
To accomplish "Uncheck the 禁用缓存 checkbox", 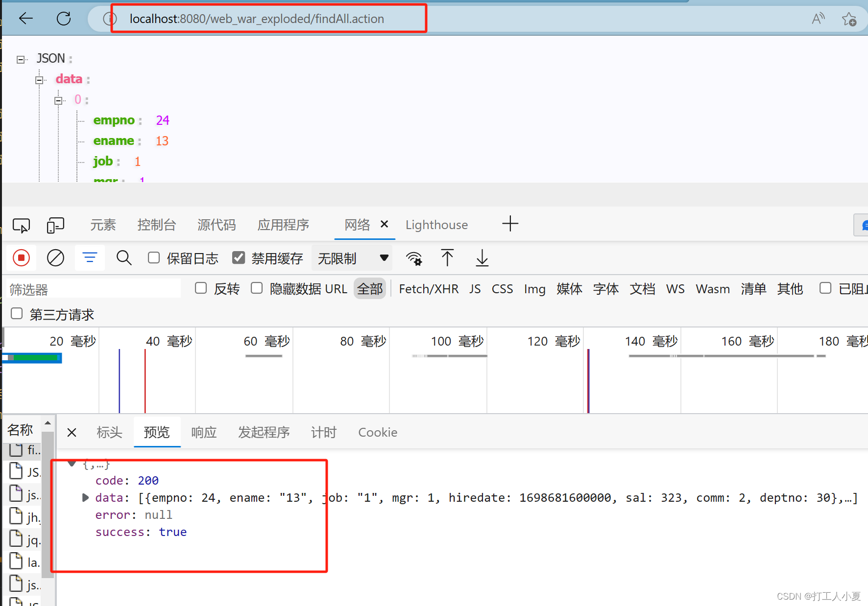I will 239,258.
